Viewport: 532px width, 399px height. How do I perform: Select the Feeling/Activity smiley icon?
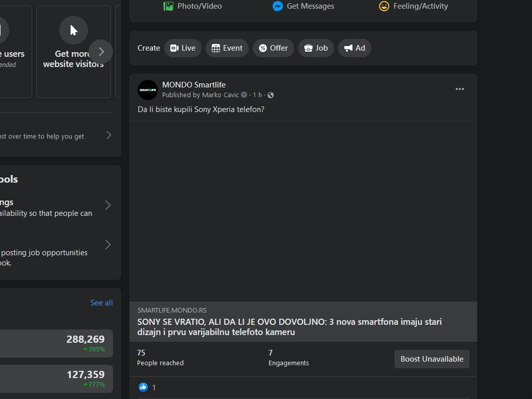click(x=384, y=6)
